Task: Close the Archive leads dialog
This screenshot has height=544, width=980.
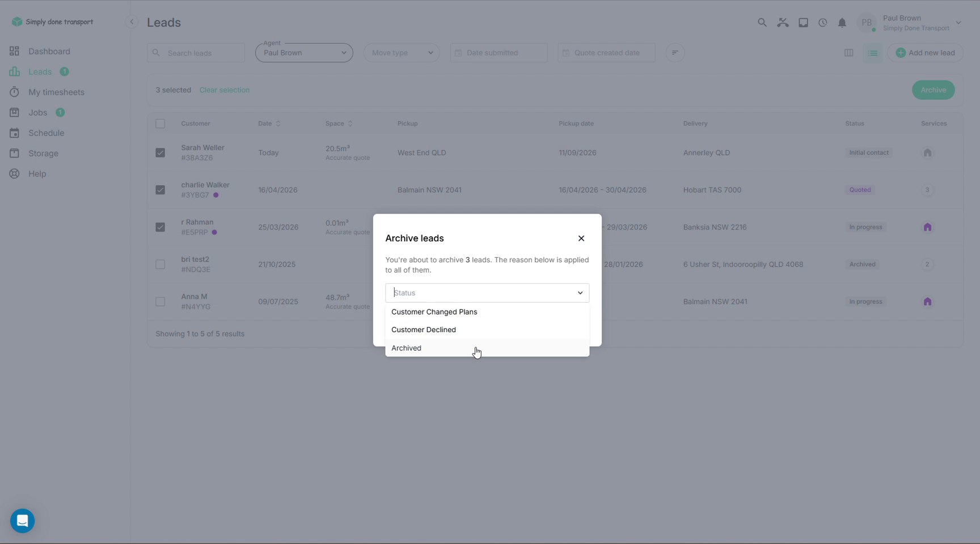Action: (581, 239)
